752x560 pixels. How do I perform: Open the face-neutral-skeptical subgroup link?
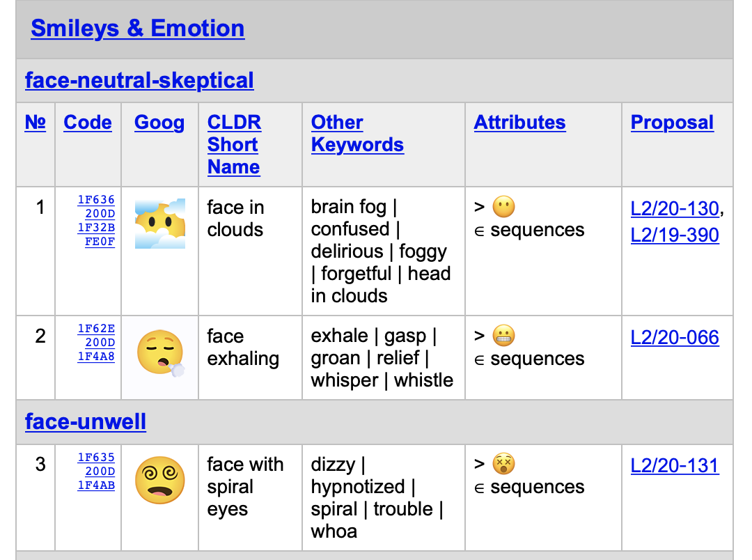pyautogui.click(x=139, y=81)
